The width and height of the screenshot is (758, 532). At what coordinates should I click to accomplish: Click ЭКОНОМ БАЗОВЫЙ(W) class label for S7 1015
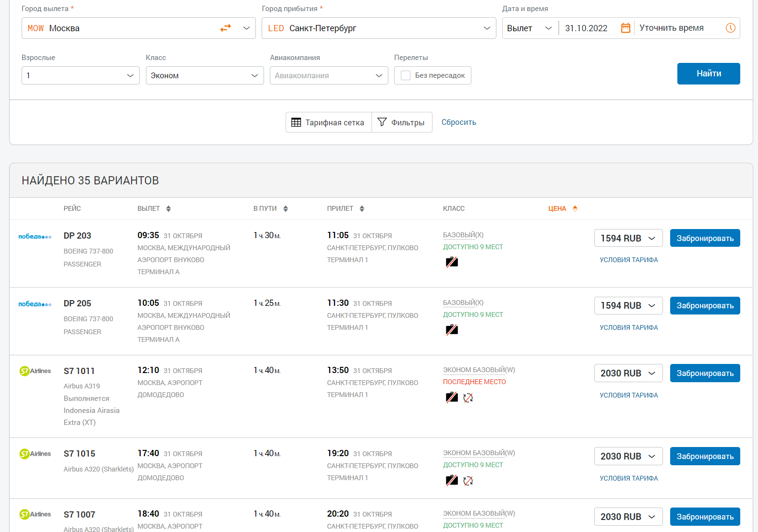479,453
